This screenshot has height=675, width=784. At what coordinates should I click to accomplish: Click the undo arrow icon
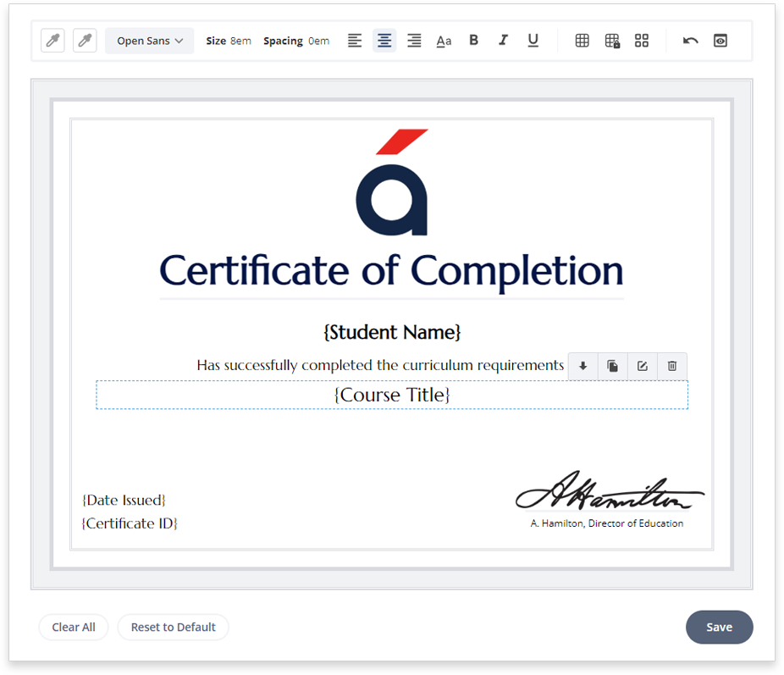pos(690,40)
